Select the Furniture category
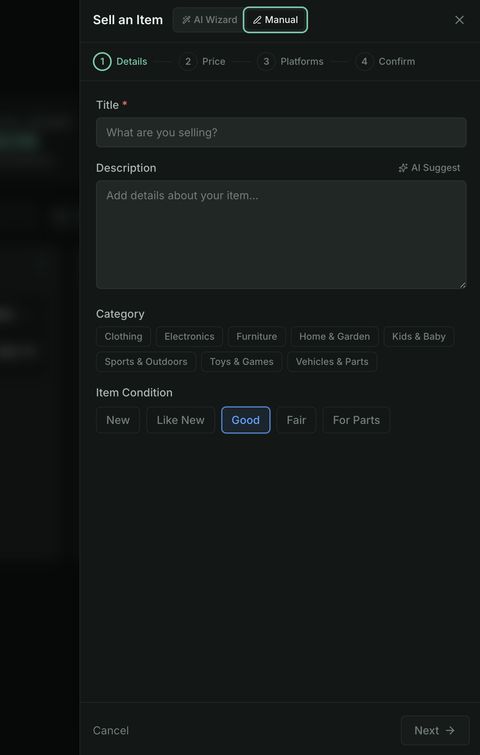 (257, 337)
